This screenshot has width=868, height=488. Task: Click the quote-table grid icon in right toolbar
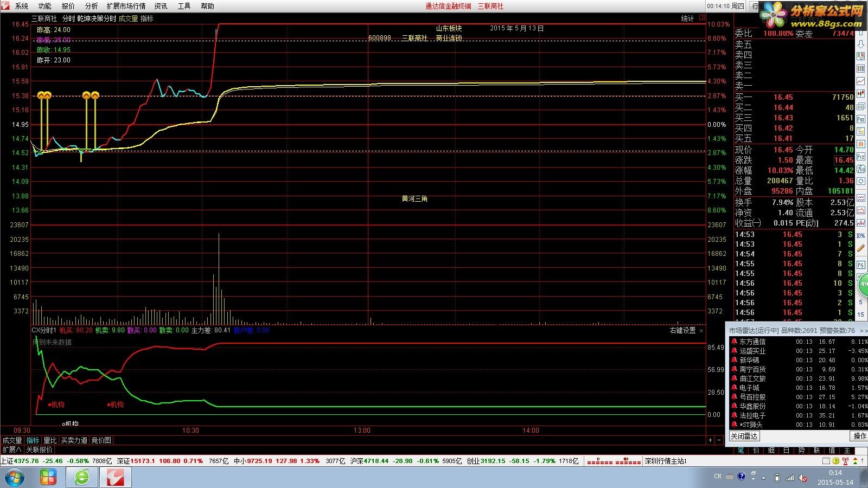click(861, 69)
